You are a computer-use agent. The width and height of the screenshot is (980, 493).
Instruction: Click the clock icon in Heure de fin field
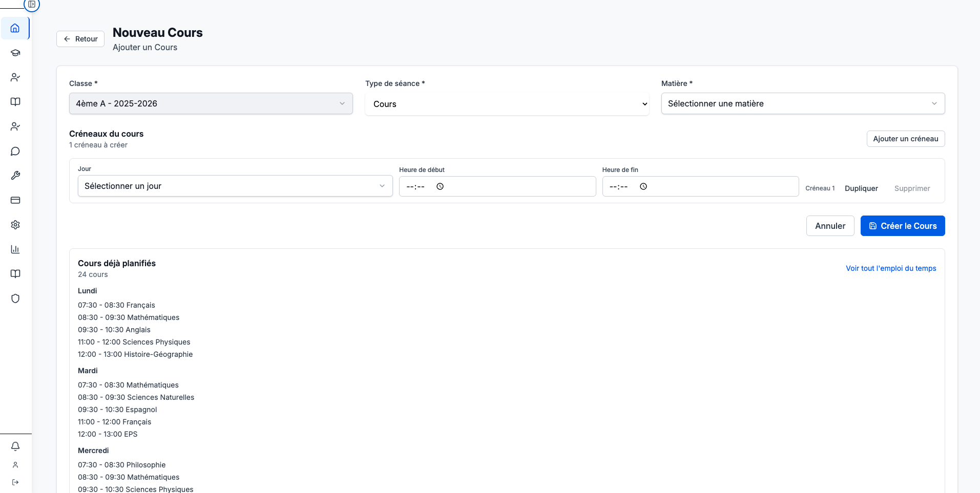click(x=643, y=186)
